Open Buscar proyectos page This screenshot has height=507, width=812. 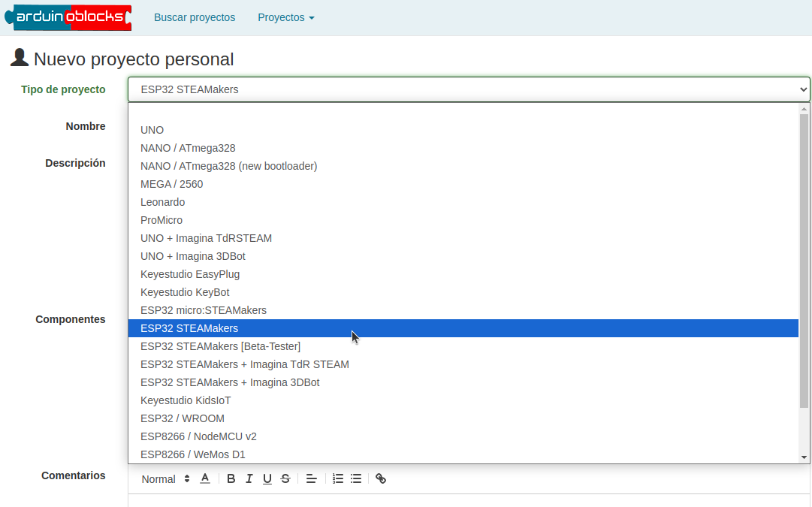[195, 17]
